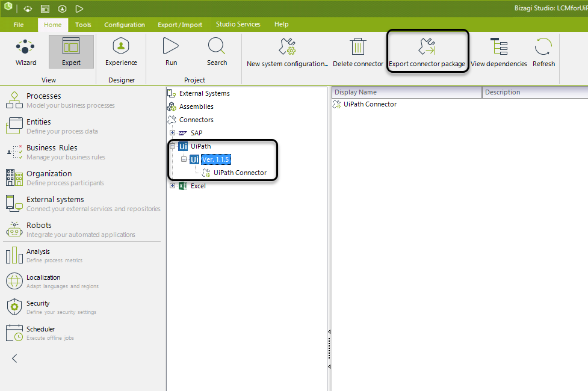Open the Search tool
The height and width of the screenshot is (391, 588).
point(217,52)
